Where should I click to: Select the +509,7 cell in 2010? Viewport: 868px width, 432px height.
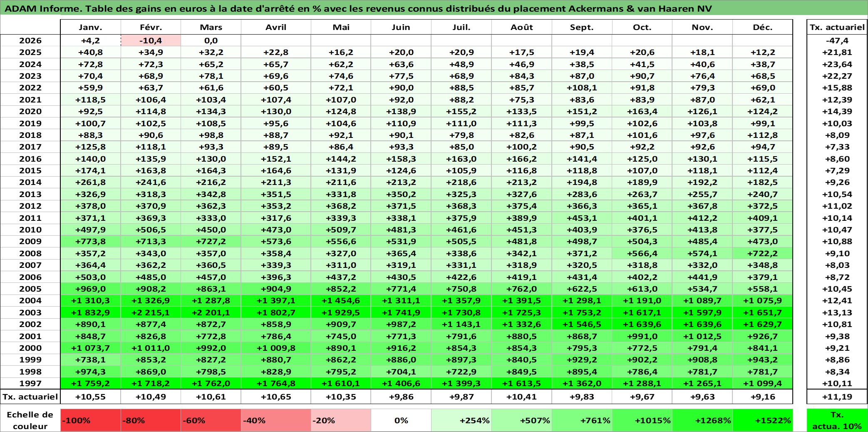click(x=341, y=230)
